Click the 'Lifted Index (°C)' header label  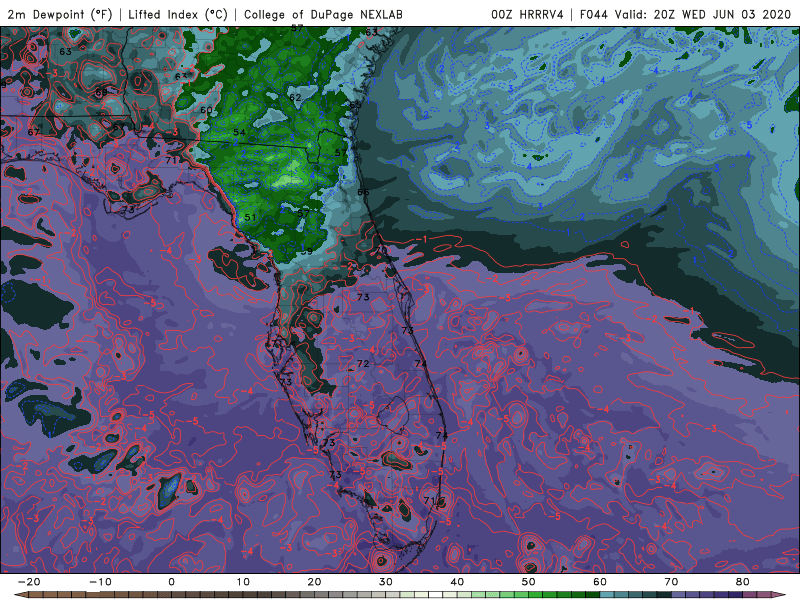click(x=178, y=14)
